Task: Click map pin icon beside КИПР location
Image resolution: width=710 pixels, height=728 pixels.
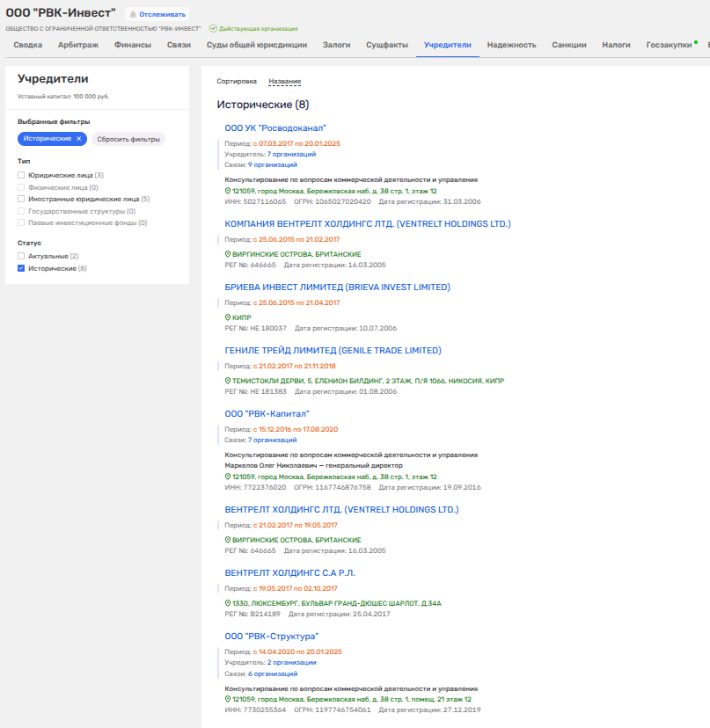Action: click(228, 317)
